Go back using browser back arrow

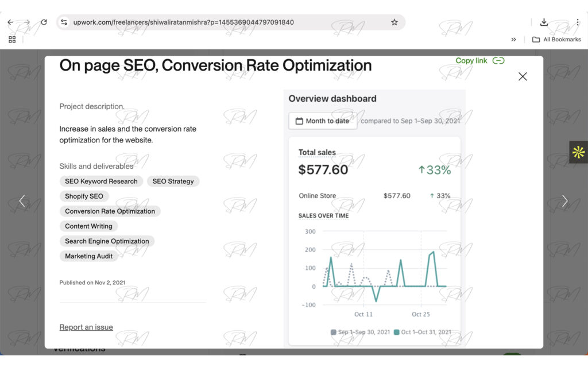pos(10,22)
